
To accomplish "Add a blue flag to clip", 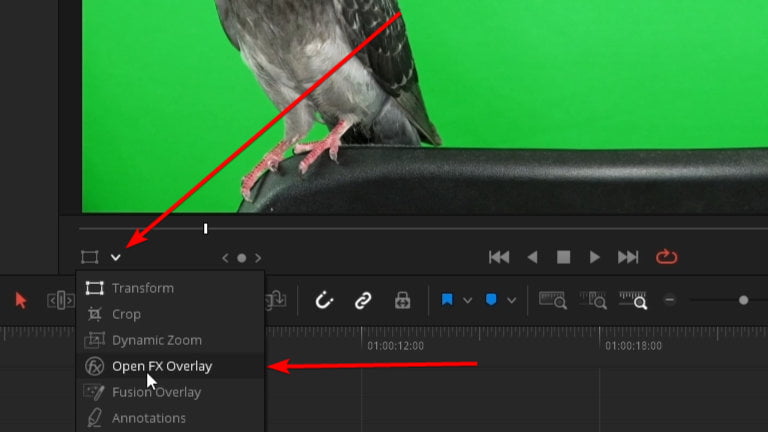I will (447, 299).
